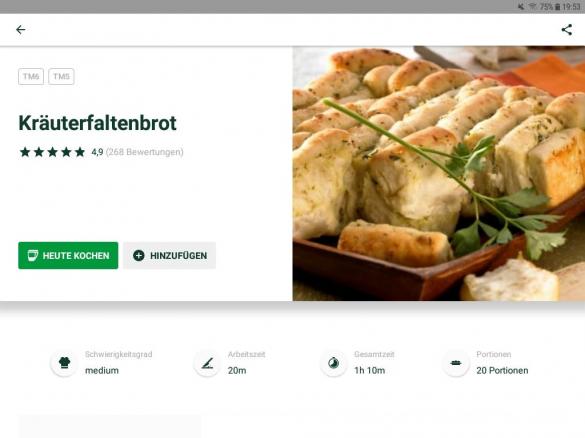Tap the medium difficulty label
This screenshot has height=438, width=585.
(x=102, y=370)
